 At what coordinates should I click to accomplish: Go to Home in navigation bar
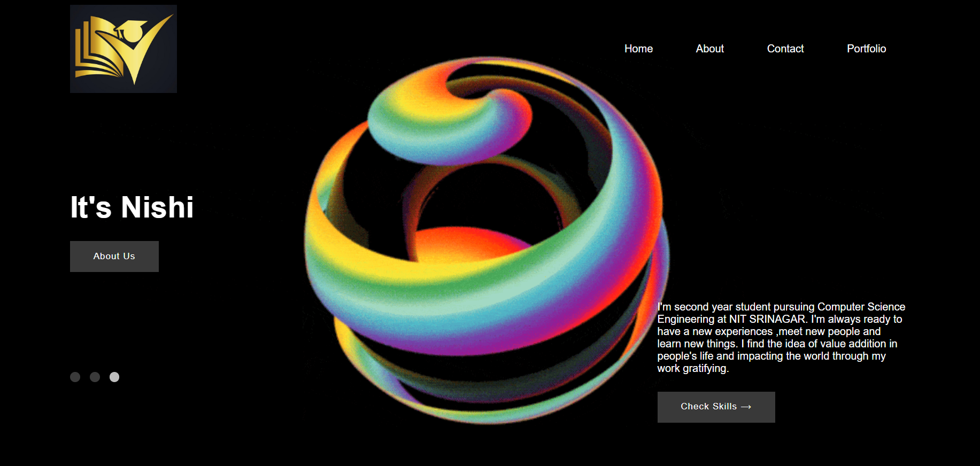638,49
